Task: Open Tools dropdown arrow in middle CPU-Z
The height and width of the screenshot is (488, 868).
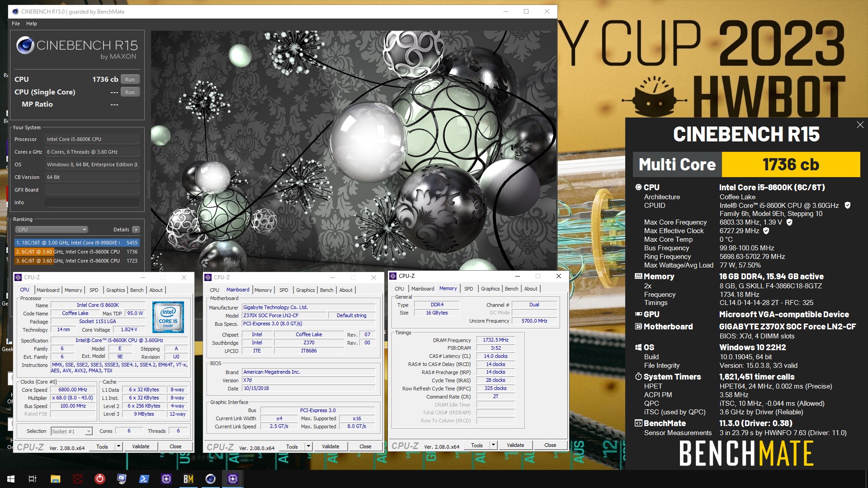Action: 309,447
